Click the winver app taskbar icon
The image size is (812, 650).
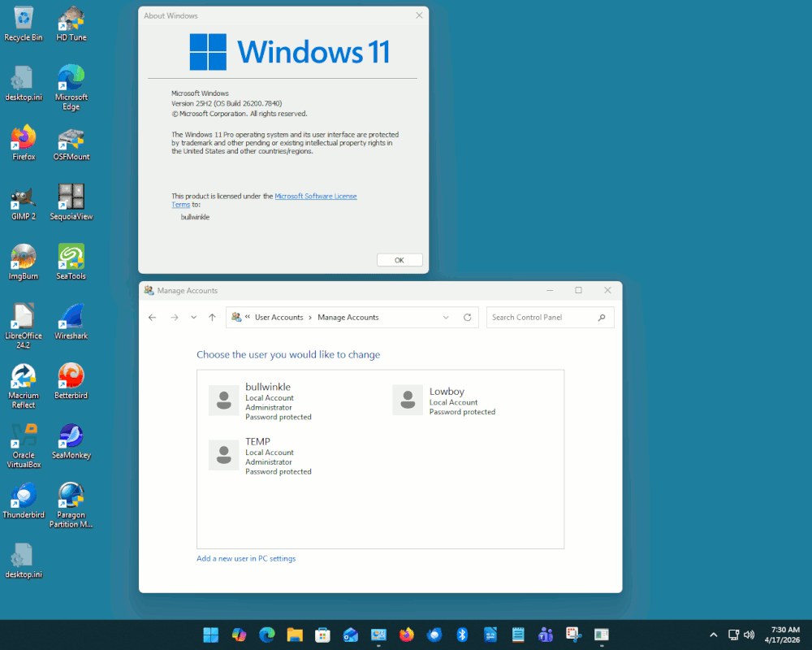602,635
